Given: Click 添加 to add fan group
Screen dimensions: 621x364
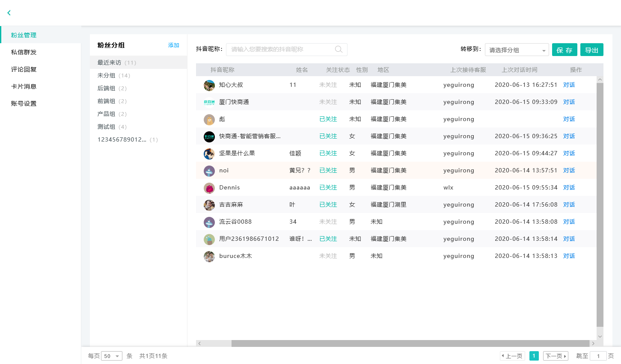Looking at the screenshot, I should coord(173,45).
